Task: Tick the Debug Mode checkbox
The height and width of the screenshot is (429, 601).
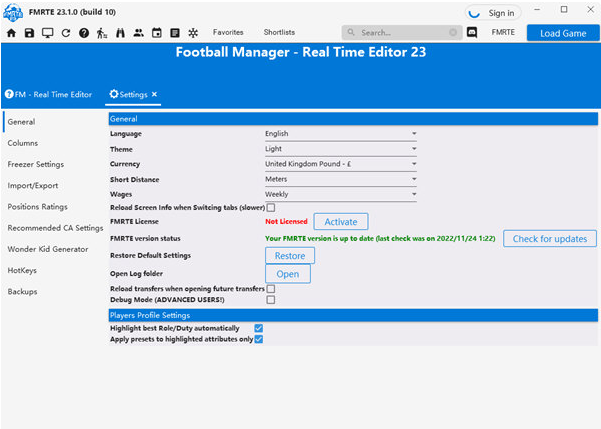Action: [x=271, y=299]
